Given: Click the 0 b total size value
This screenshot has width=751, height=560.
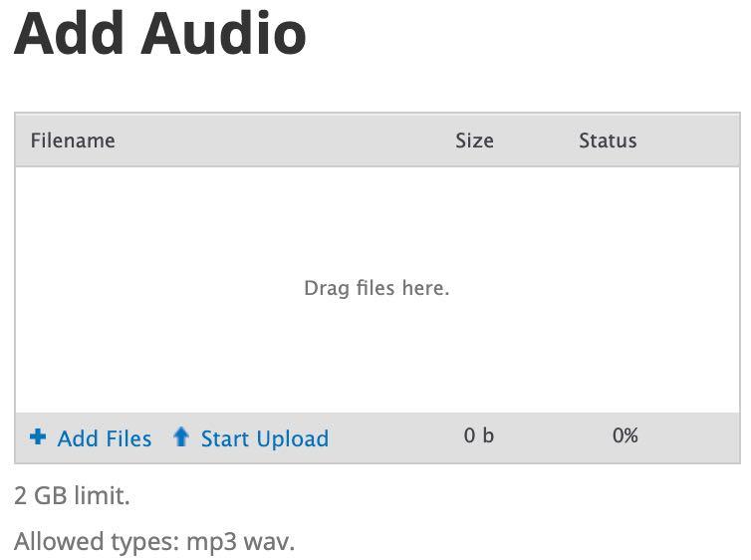Looking at the screenshot, I should [x=478, y=435].
